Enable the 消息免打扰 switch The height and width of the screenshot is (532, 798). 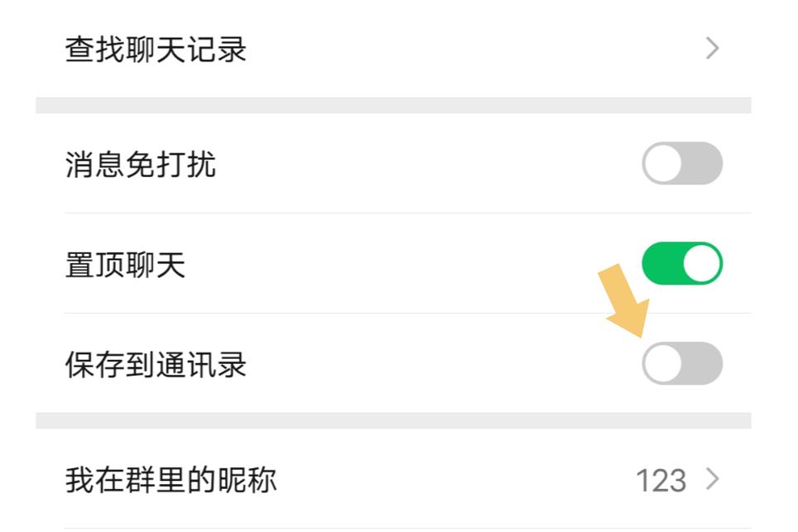tap(682, 164)
